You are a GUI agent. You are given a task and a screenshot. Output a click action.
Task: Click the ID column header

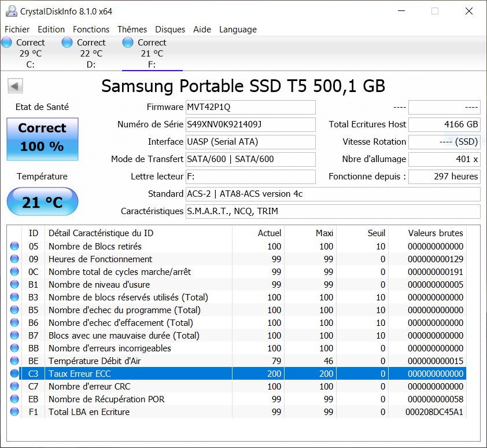(x=33, y=233)
